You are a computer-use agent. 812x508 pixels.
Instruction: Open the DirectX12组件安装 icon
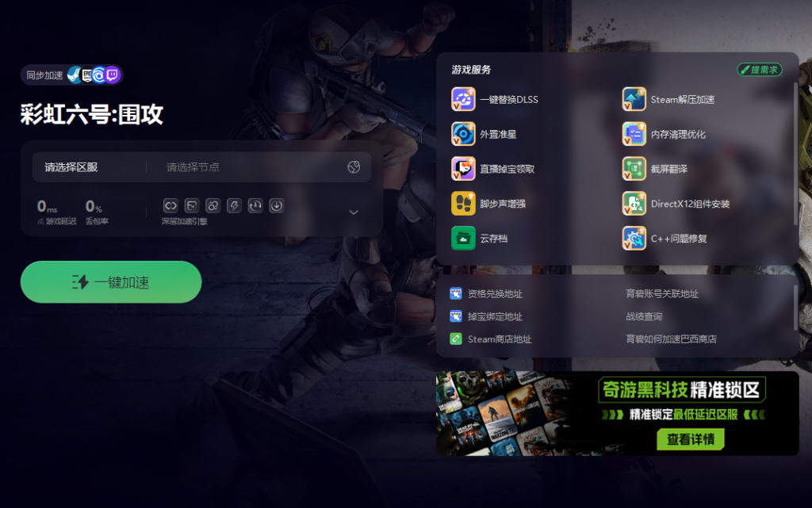click(x=634, y=204)
